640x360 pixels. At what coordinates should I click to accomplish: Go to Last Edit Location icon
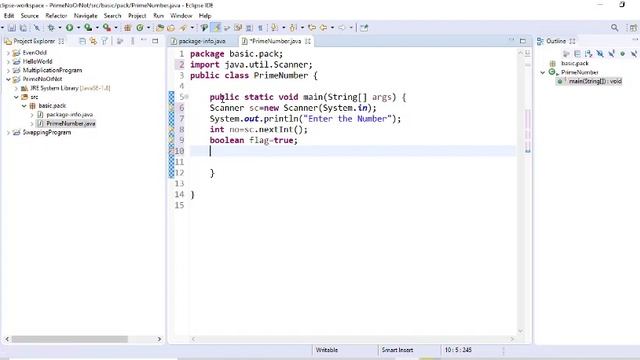click(312, 28)
